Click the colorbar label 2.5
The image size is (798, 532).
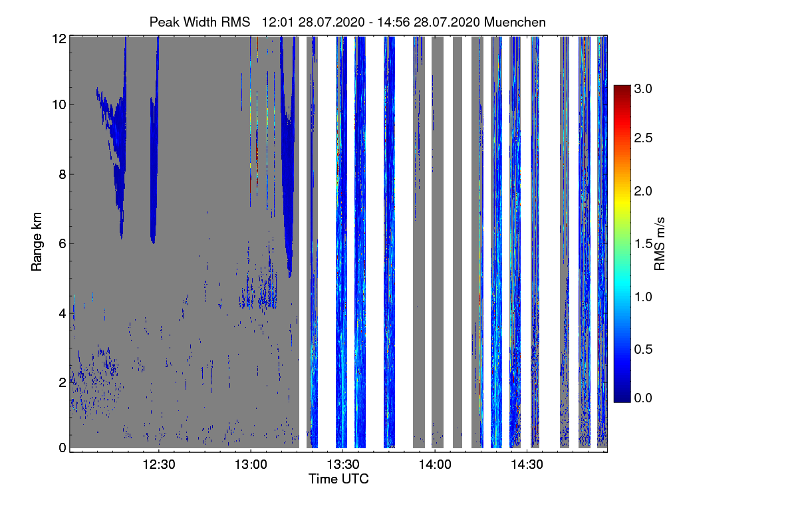(644, 138)
